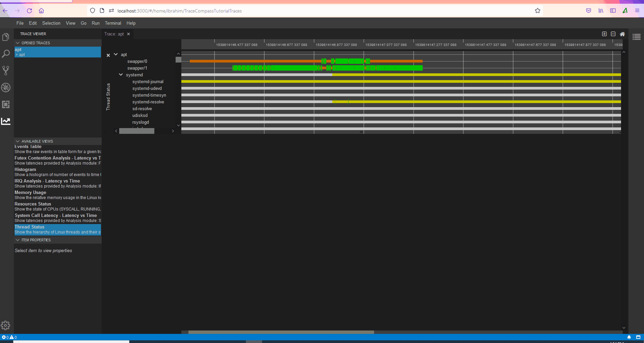
Task: Open the Histogram view
Action: pos(57,172)
